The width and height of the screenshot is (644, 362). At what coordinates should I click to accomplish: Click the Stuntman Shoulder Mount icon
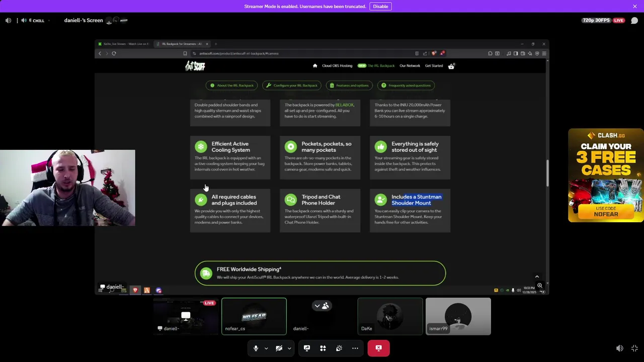pyautogui.click(x=381, y=200)
